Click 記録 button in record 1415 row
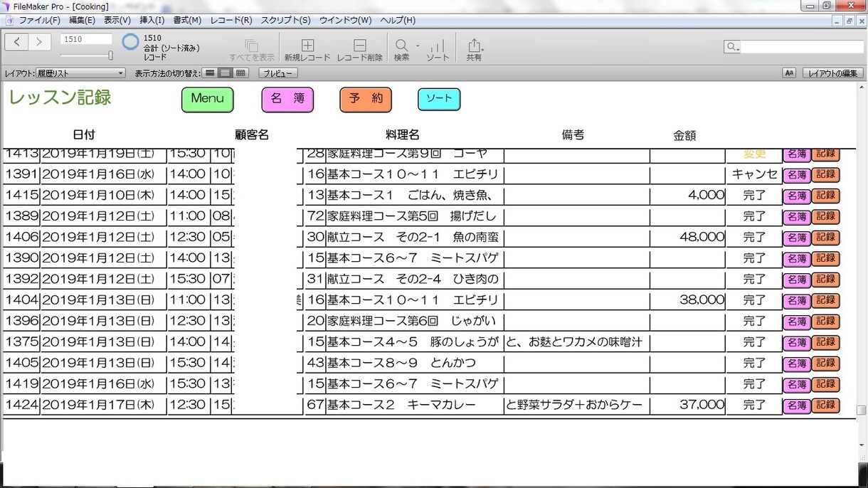Image resolution: width=868 pixels, height=488 pixels. coord(825,196)
